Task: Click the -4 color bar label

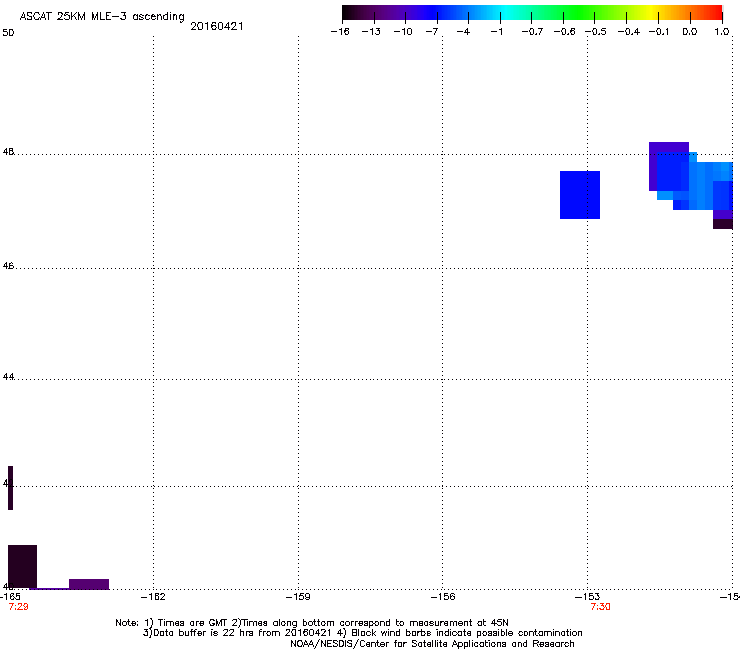Action: [463, 32]
